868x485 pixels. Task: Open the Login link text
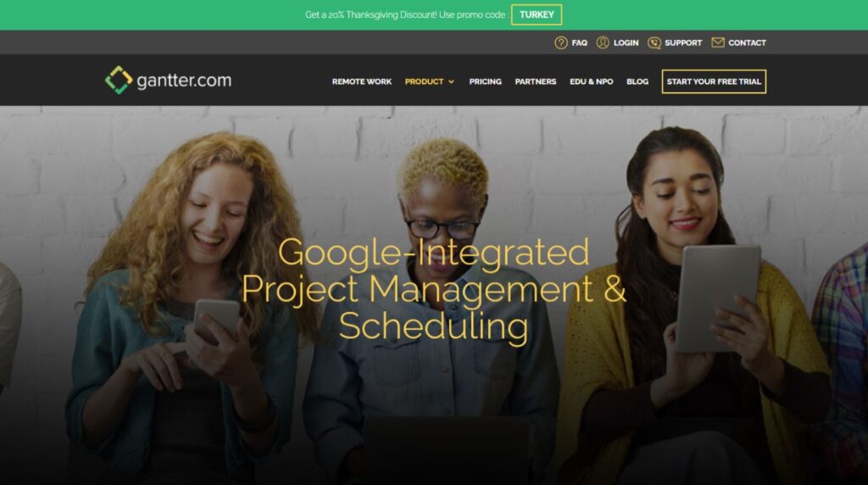pyautogui.click(x=626, y=42)
